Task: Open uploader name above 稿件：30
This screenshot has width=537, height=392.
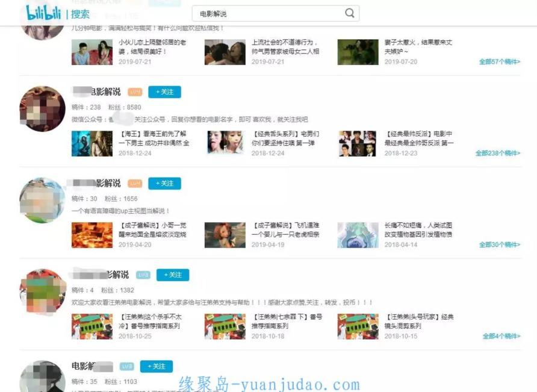Action: coord(96,183)
